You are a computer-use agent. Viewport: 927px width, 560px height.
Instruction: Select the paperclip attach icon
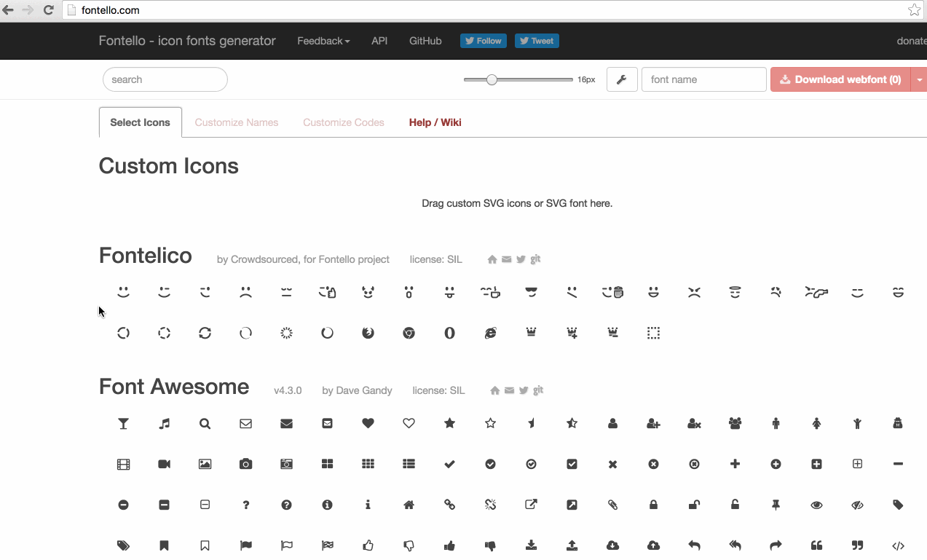[x=613, y=505]
